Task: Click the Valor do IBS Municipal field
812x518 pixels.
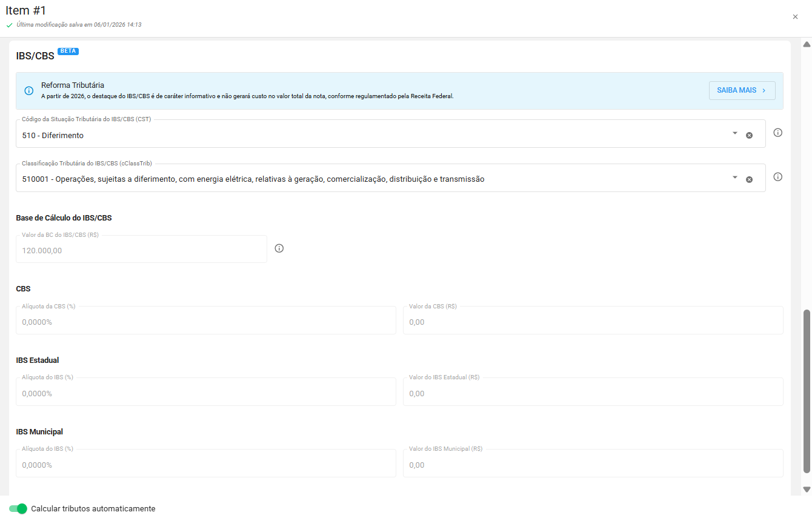Action: (593, 465)
